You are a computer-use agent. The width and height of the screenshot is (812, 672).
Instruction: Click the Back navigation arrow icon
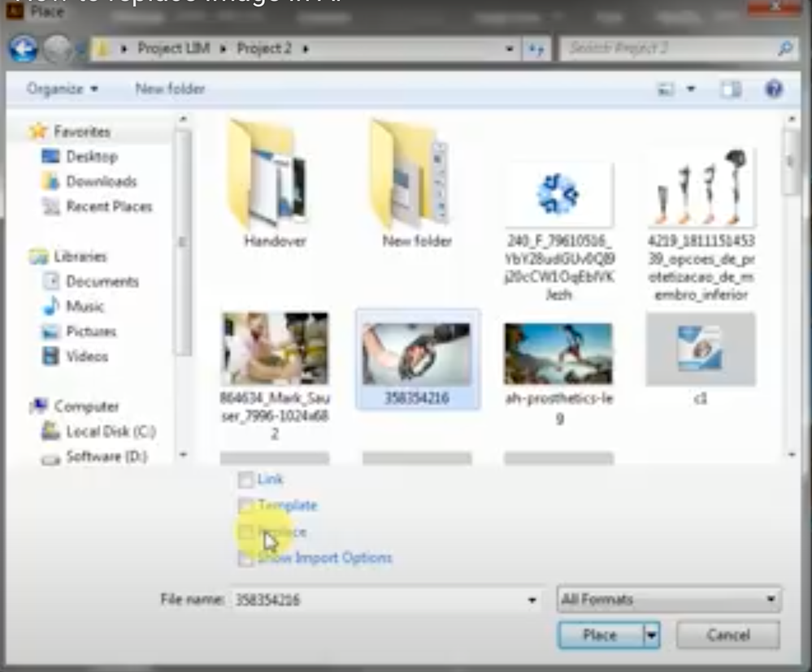[24, 49]
